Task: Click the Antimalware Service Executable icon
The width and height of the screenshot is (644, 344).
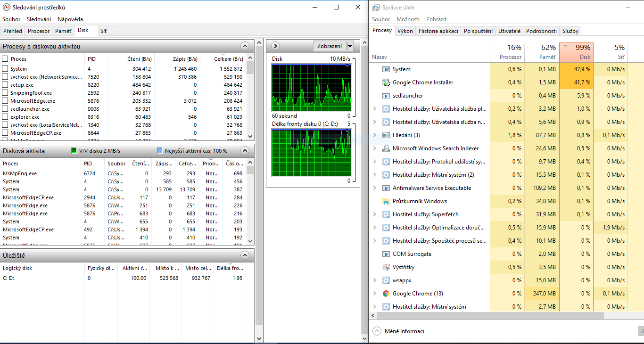Action: click(x=386, y=188)
